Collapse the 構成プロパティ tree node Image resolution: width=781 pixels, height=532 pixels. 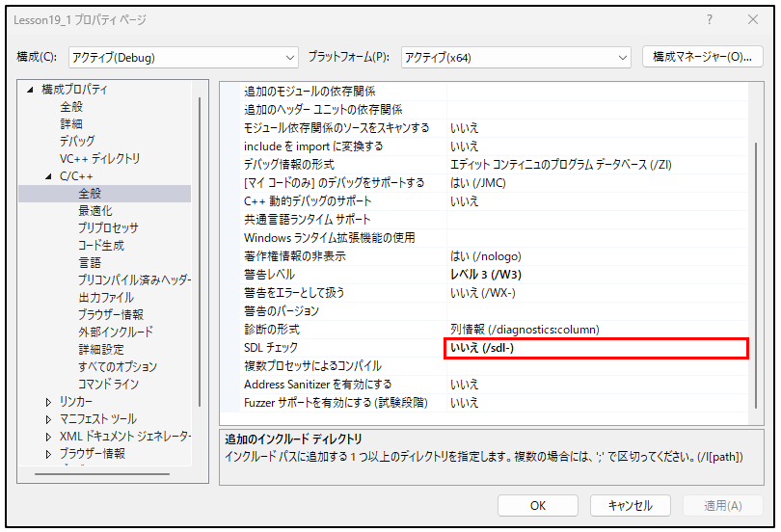[x=31, y=90]
